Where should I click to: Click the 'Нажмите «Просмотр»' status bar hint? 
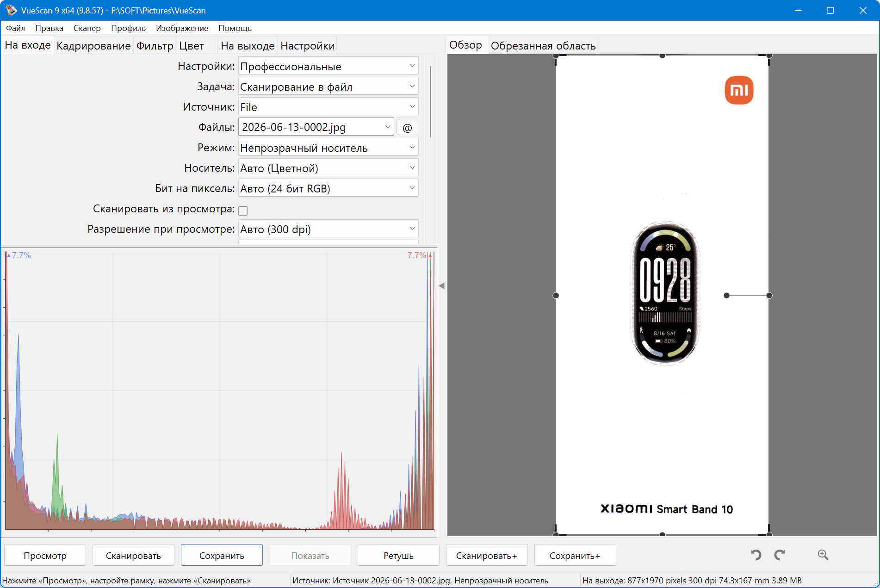[126, 580]
